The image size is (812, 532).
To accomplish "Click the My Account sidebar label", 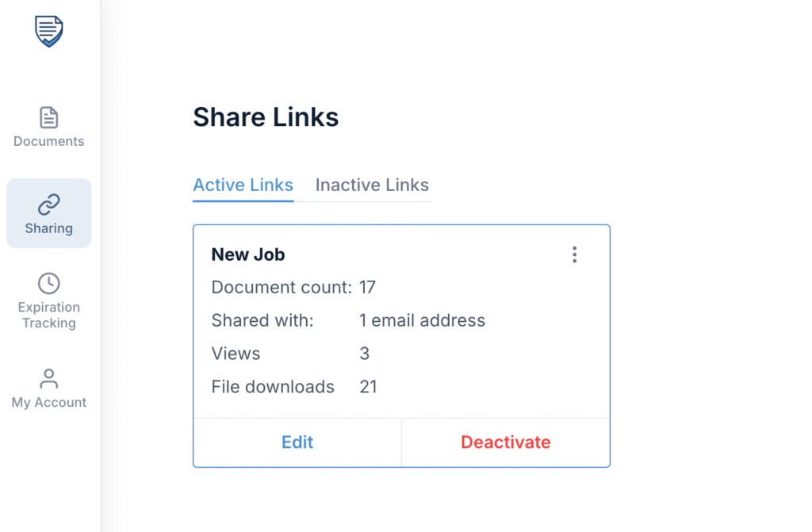I will [48, 403].
